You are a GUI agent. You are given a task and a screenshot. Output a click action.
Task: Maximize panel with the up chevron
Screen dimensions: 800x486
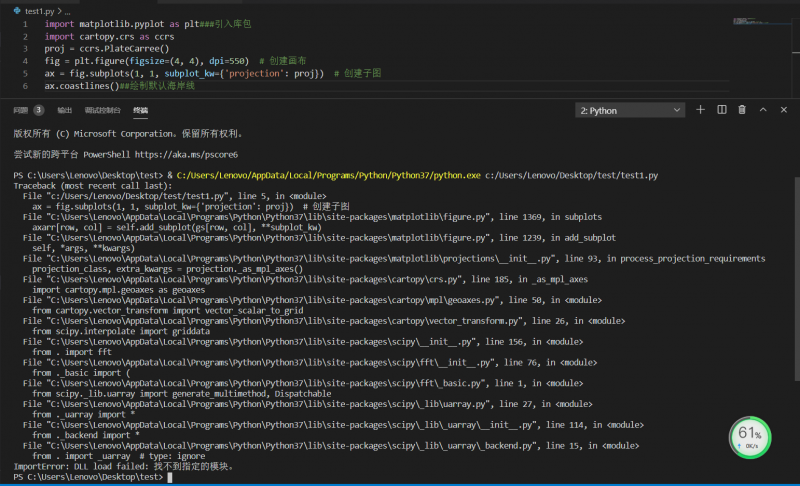762,110
